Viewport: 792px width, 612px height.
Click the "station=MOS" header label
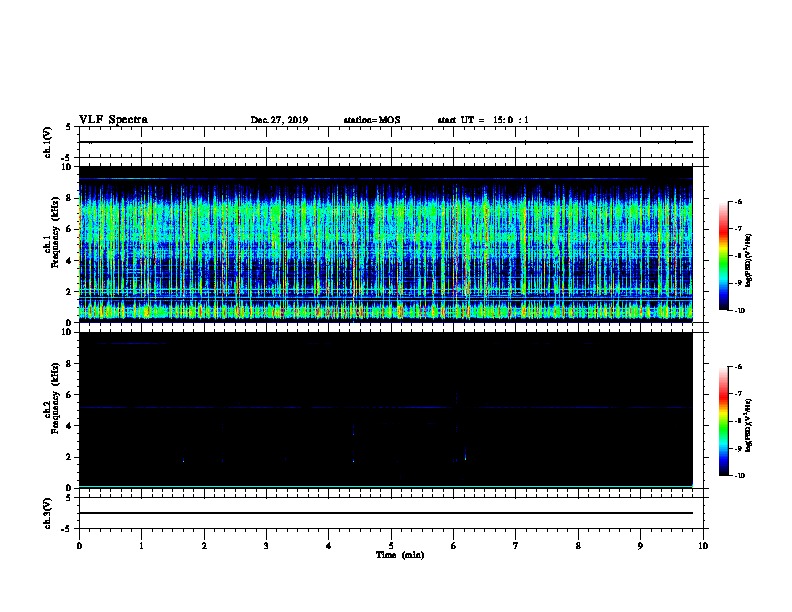(x=372, y=120)
